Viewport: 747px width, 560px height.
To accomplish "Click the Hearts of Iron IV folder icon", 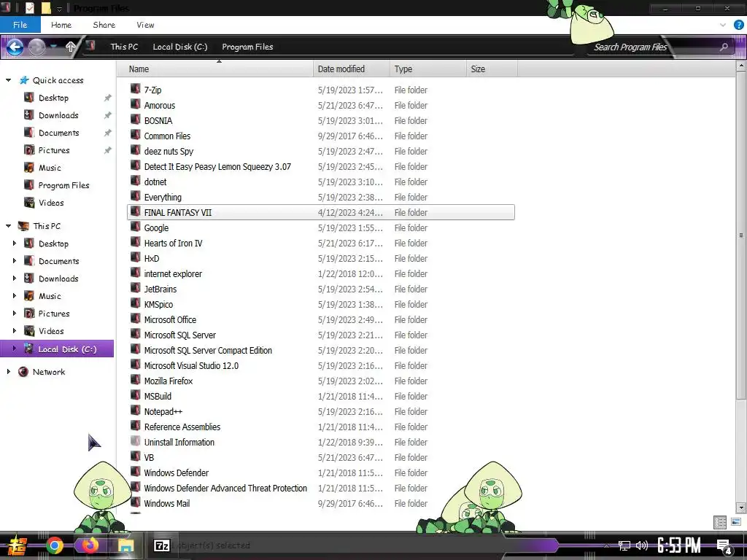I will click(135, 242).
